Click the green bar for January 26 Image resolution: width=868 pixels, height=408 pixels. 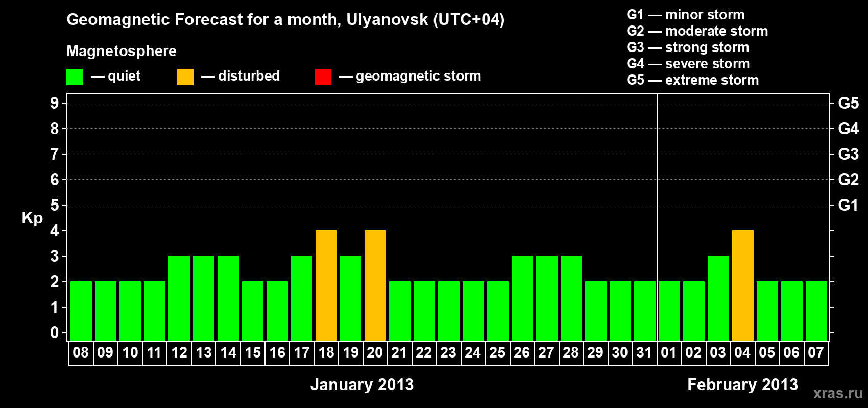522,298
